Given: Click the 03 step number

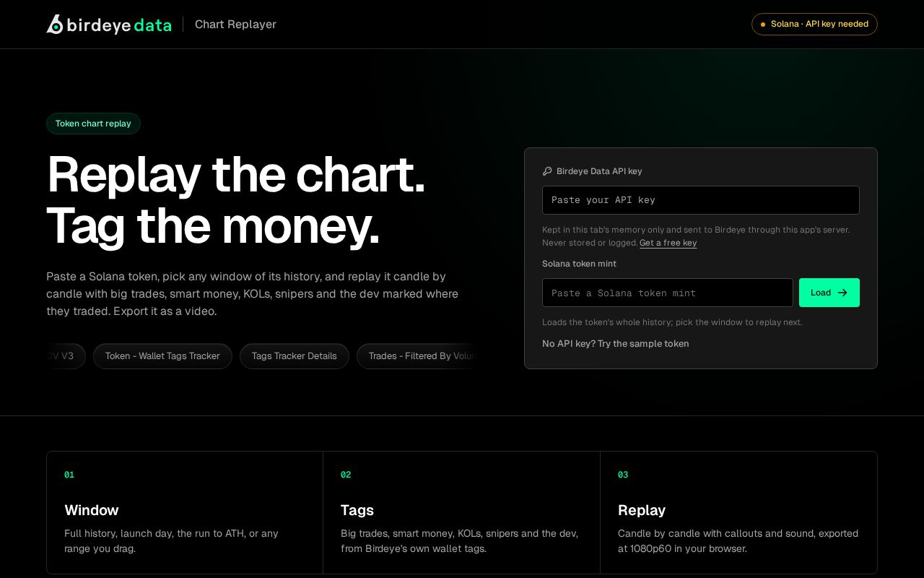Looking at the screenshot, I should pyautogui.click(x=623, y=475).
